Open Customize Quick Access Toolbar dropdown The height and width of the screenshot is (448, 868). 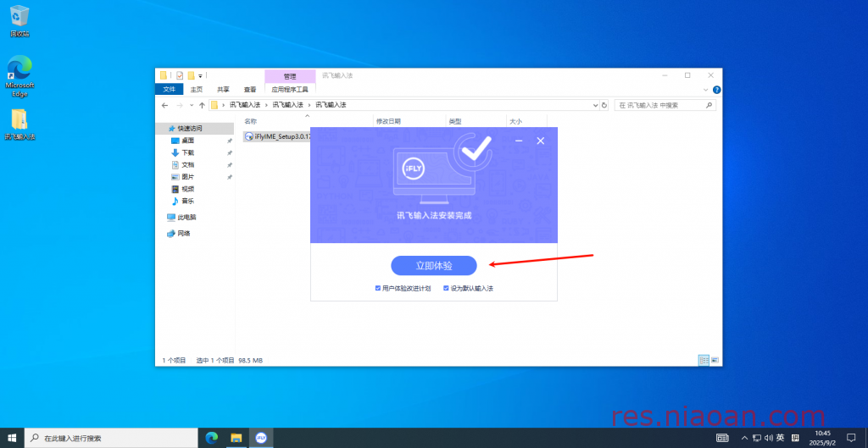coord(200,75)
